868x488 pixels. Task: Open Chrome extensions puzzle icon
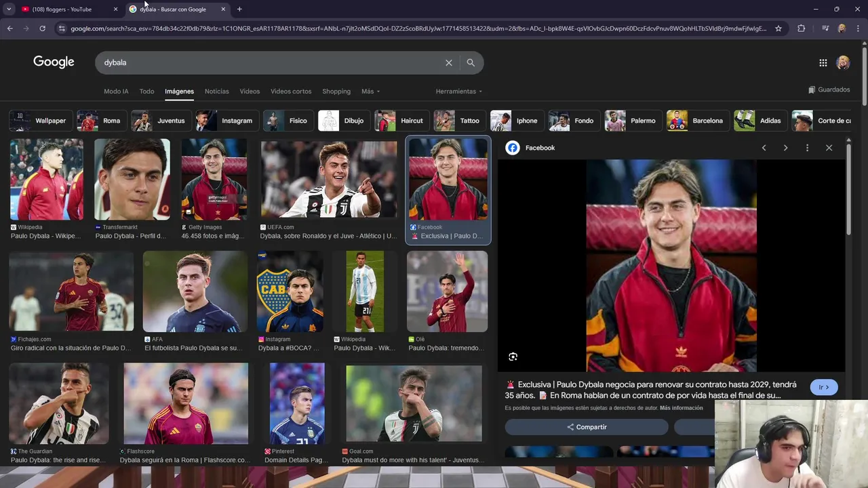801,28
